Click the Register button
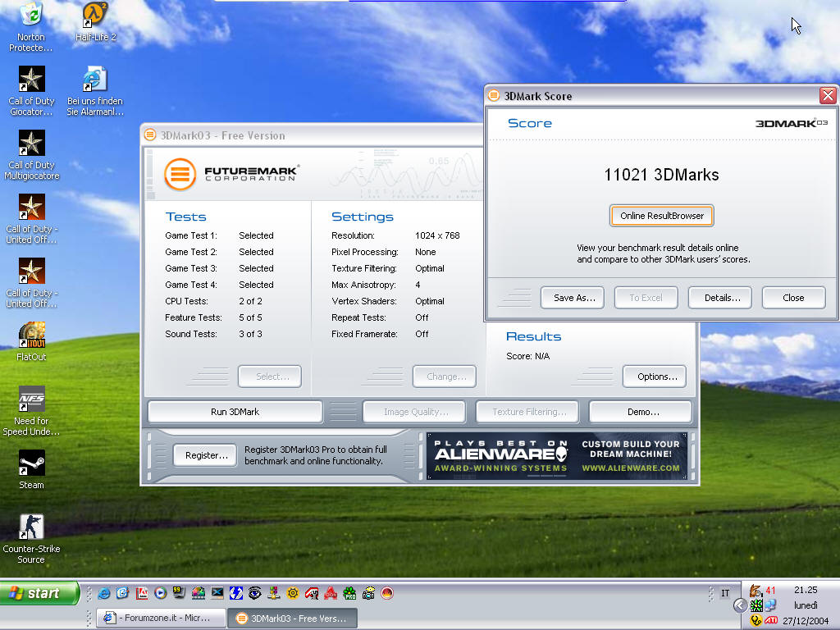This screenshot has height=630, width=840. [x=204, y=455]
